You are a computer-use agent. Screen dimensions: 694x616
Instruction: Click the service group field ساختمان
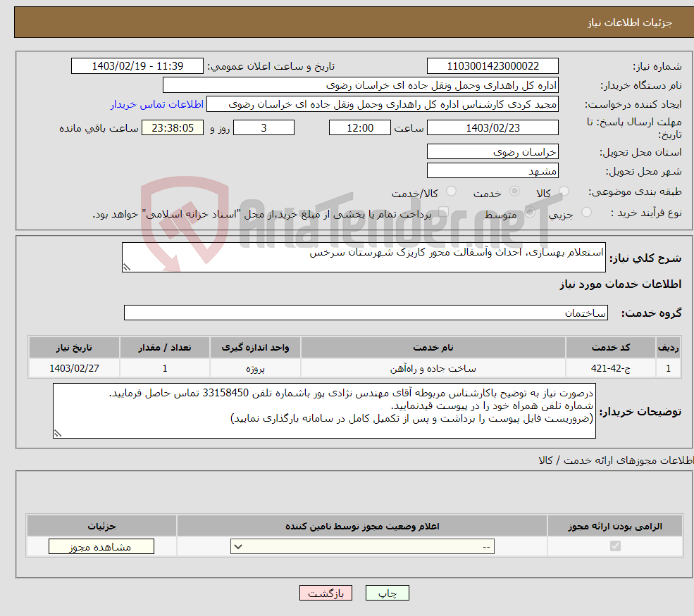pyautogui.click(x=366, y=313)
